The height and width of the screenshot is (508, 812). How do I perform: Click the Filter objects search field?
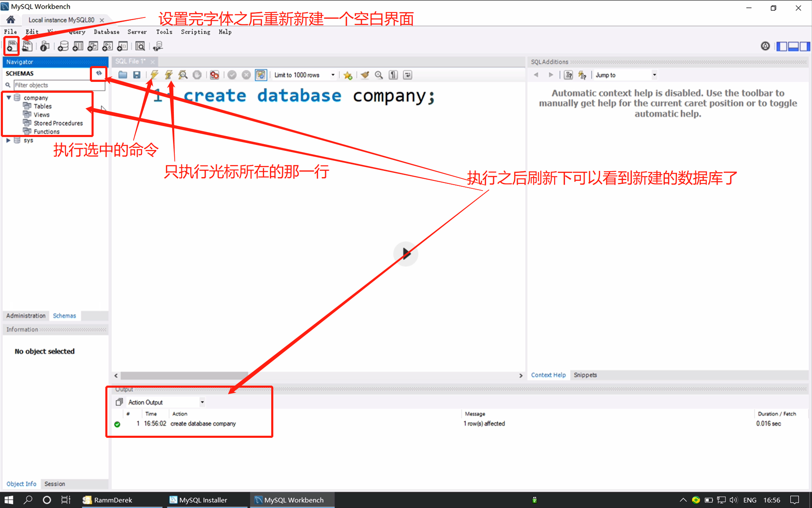pyautogui.click(x=59, y=85)
